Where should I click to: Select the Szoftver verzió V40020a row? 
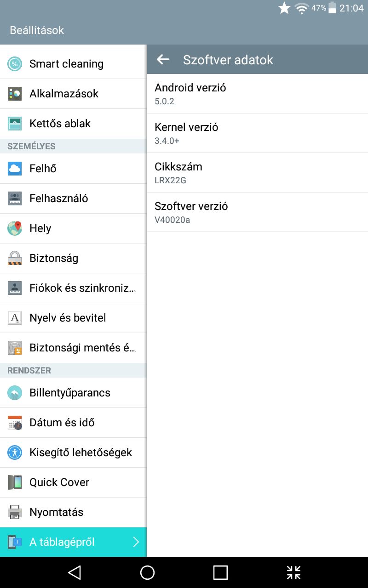(258, 212)
